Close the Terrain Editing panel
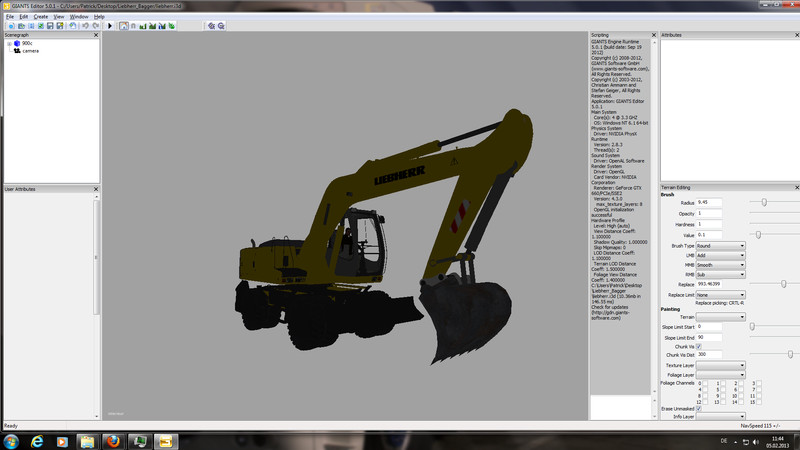800x450 pixels. (x=797, y=188)
